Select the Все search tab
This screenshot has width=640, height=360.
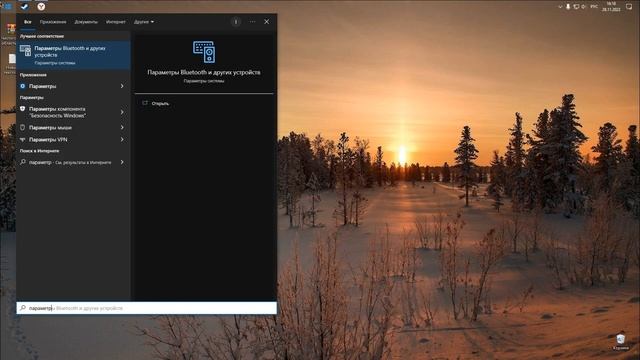pos(27,22)
